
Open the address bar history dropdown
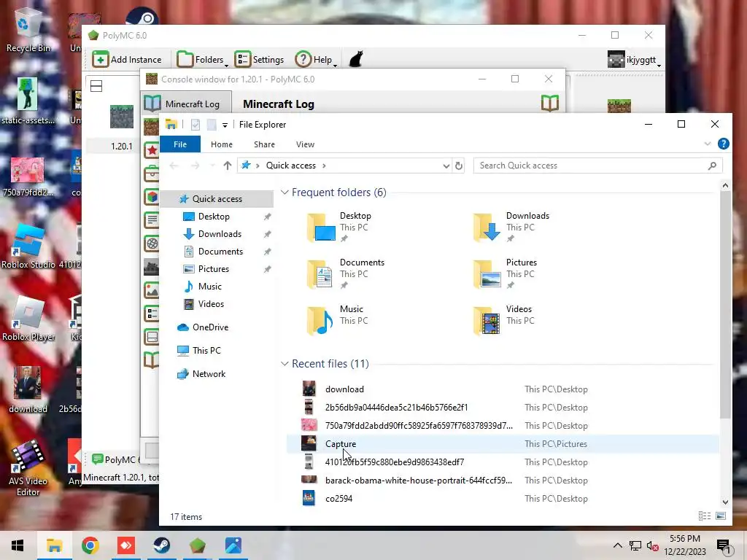[446, 166]
